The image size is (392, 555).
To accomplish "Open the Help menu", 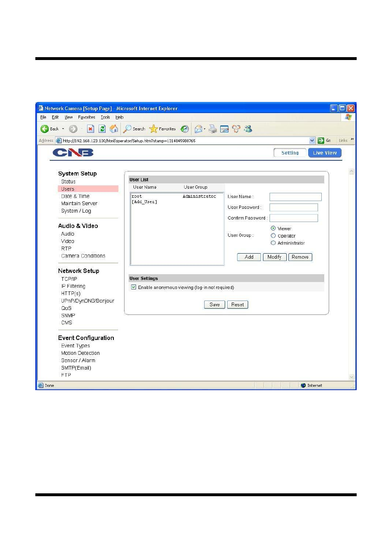I will click(x=120, y=118).
